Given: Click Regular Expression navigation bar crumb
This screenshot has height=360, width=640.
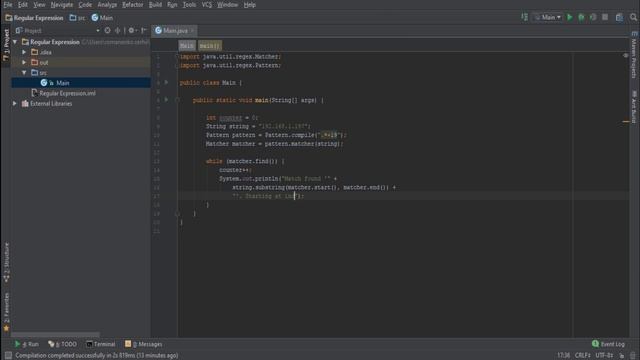Looking at the screenshot, I should pyautogui.click(x=34, y=18).
